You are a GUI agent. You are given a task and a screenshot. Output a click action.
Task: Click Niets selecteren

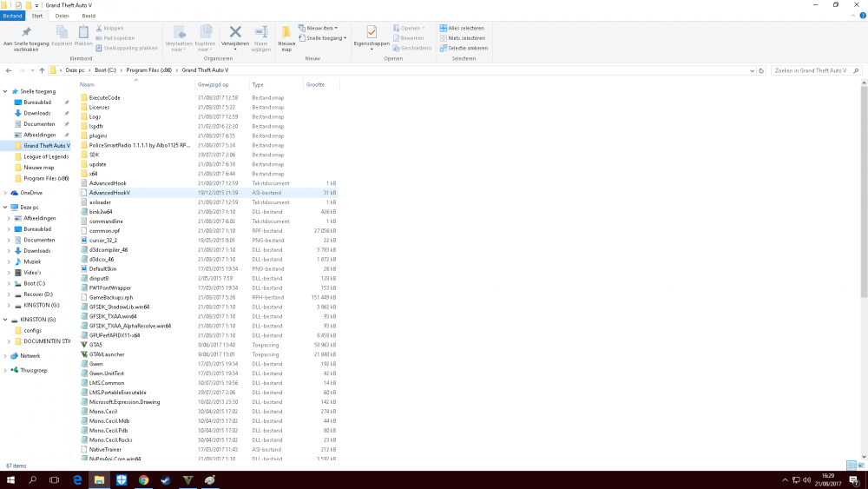(463, 38)
